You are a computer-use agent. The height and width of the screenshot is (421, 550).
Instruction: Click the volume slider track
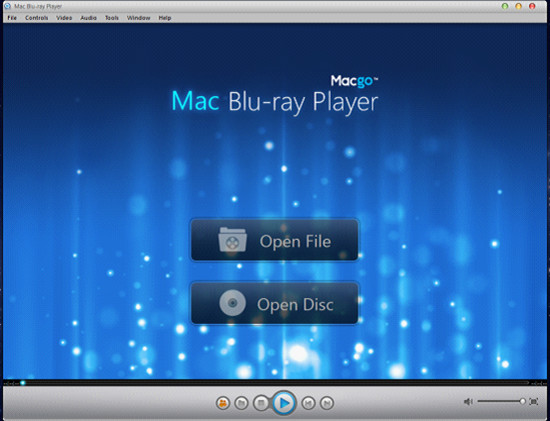tap(501, 401)
